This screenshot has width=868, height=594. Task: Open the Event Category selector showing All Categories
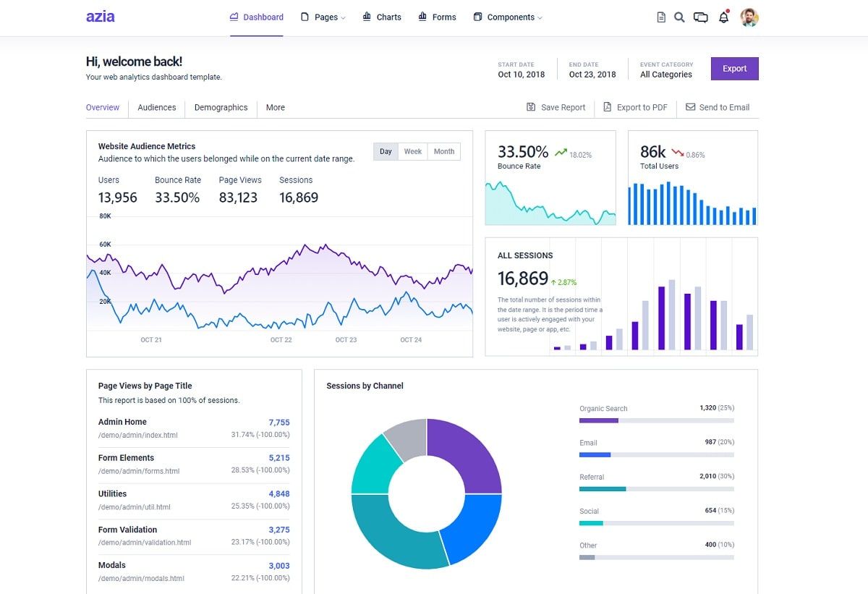tap(665, 74)
